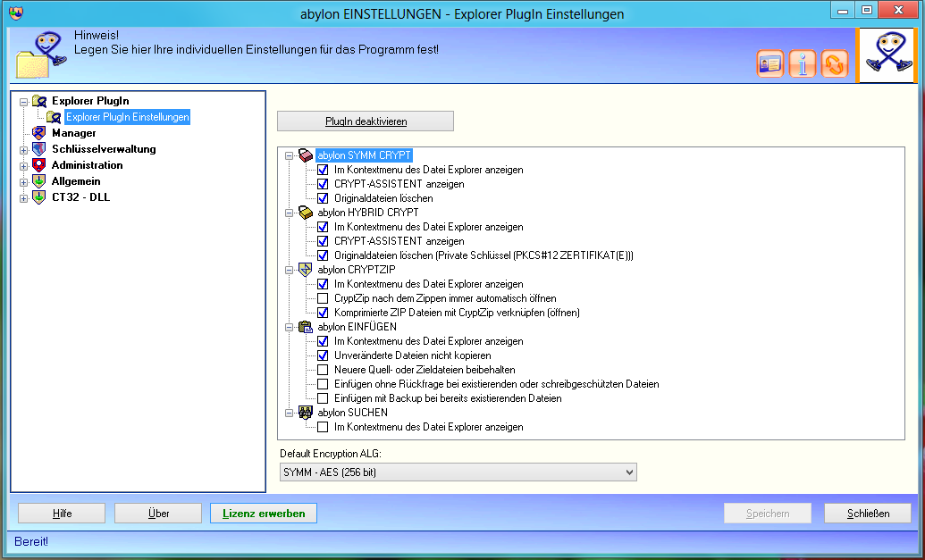Select the CT32 - DLL tree label
This screenshot has width=925, height=560.
point(80,196)
